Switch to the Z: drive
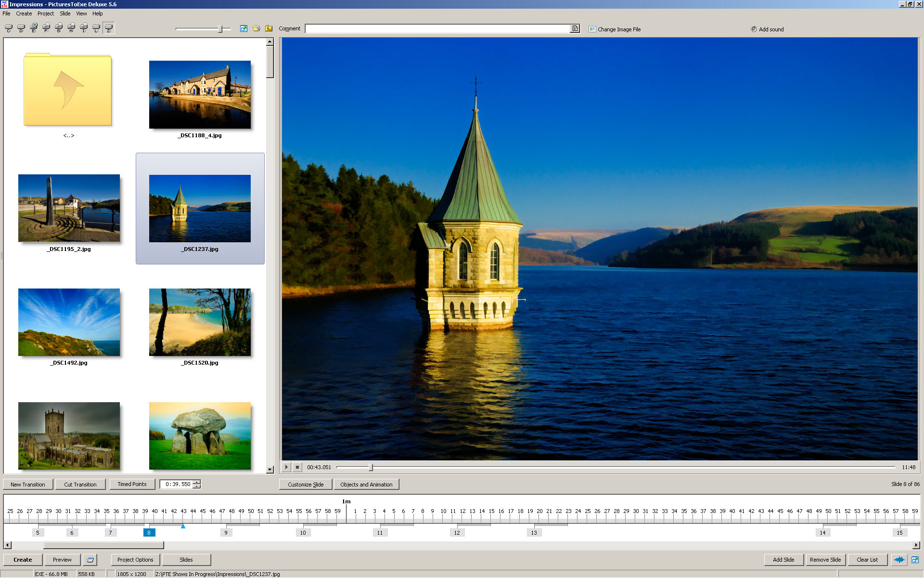The image size is (924, 578). tap(109, 28)
